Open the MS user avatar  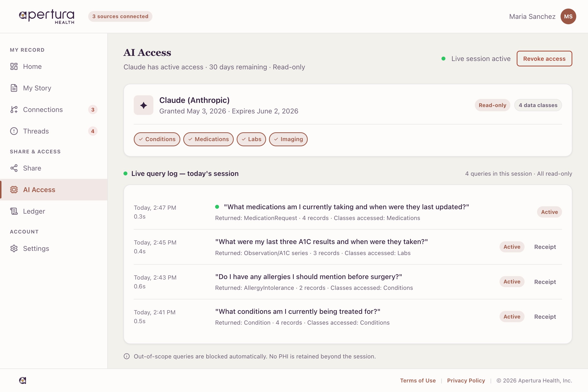point(568,16)
